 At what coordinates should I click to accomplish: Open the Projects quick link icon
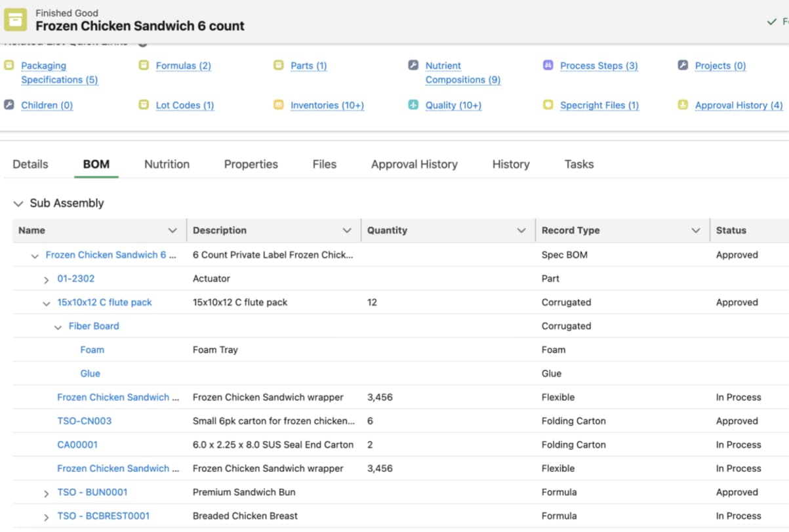(681, 66)
